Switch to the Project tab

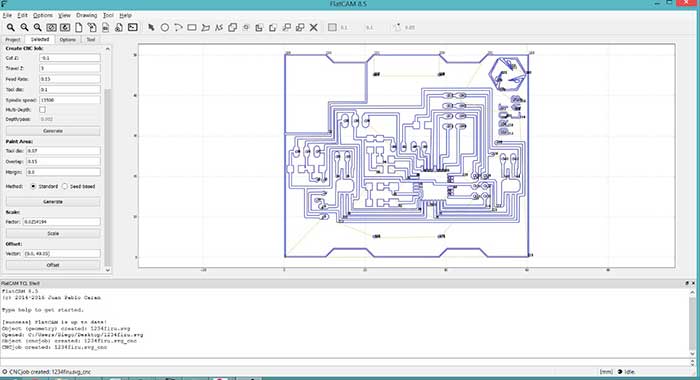tap(12, 40)
